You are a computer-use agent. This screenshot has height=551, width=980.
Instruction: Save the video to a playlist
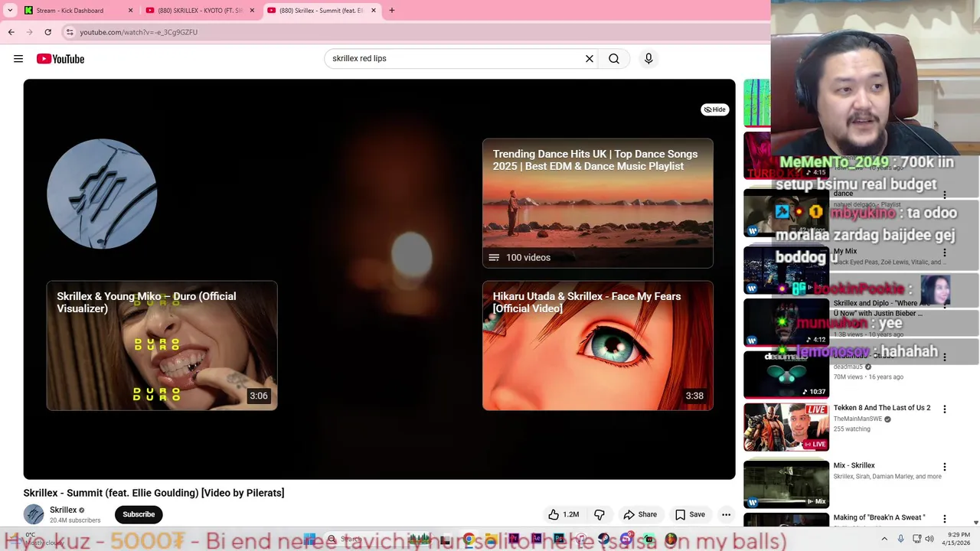(x=690, y=514)
